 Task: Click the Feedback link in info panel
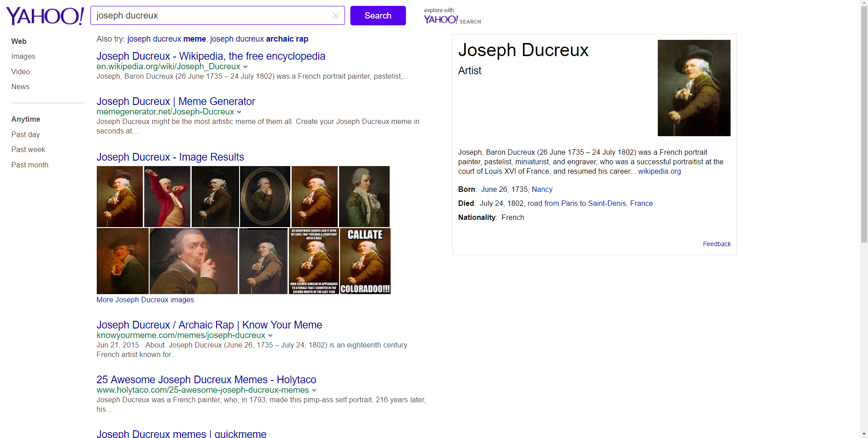pyautogui.click(x=717, y=244)
